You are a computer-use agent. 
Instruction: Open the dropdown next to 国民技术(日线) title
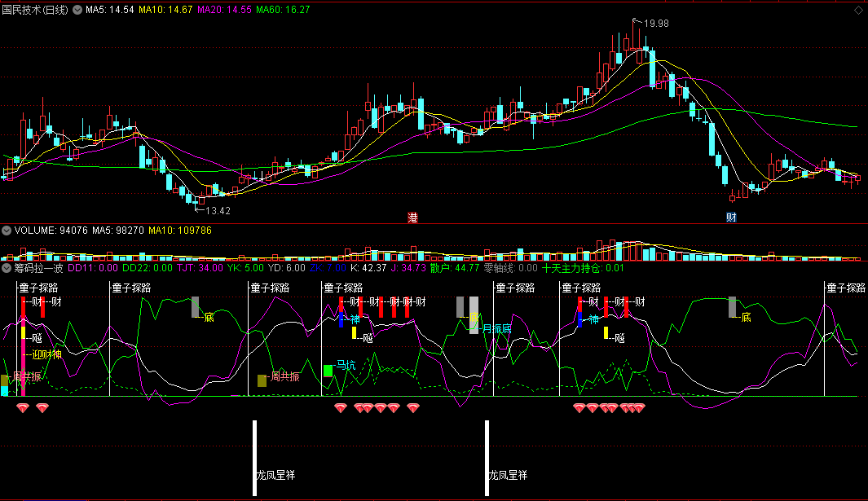77,10
